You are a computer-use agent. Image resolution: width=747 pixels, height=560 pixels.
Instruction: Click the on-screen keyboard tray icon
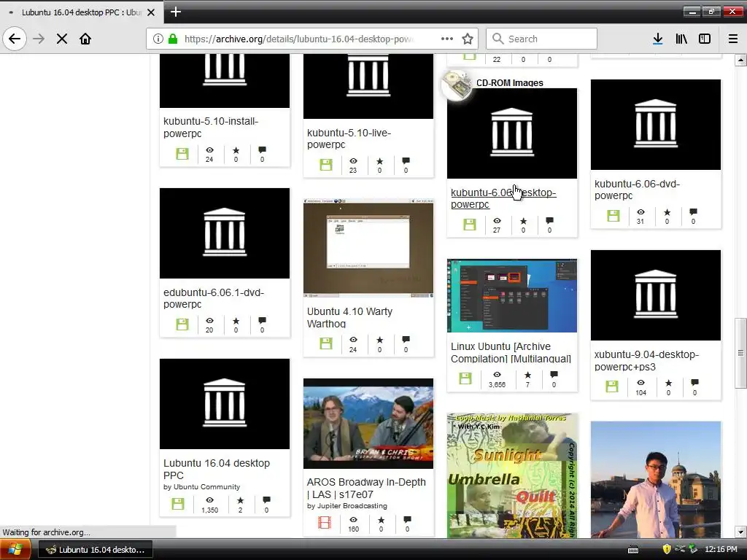pos(633,550)
